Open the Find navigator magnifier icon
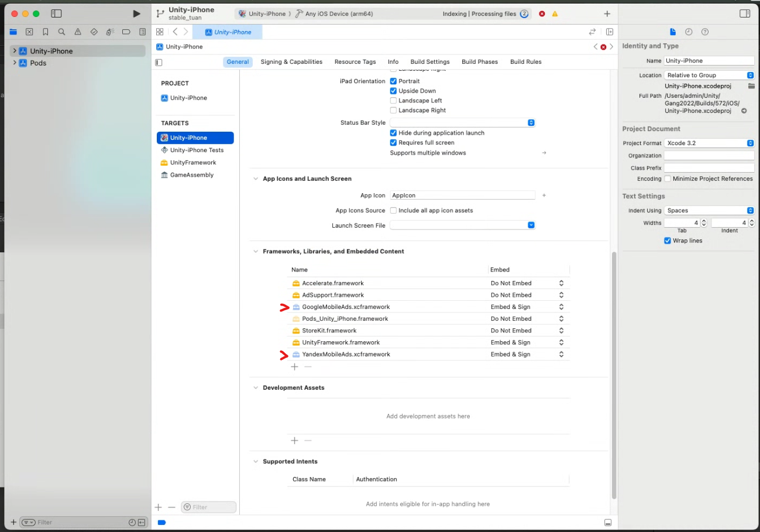This screenshot has height=532, width=760. click(x=61, y=32)
